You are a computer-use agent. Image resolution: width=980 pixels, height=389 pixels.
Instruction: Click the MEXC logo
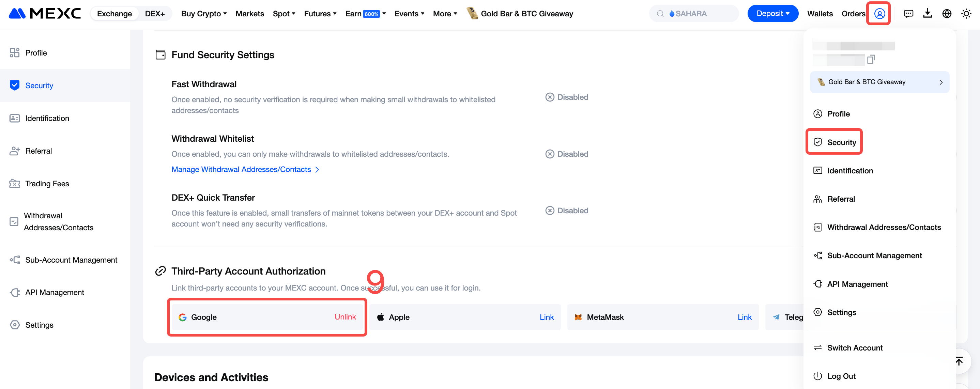pyautogui.click(x=45, y=14)
